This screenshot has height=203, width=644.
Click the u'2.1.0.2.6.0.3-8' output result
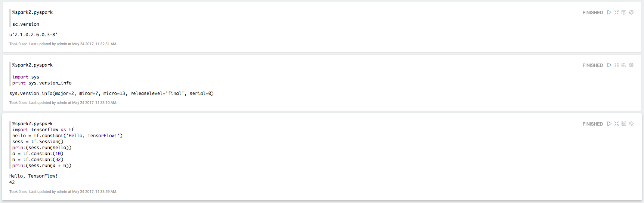33,35
